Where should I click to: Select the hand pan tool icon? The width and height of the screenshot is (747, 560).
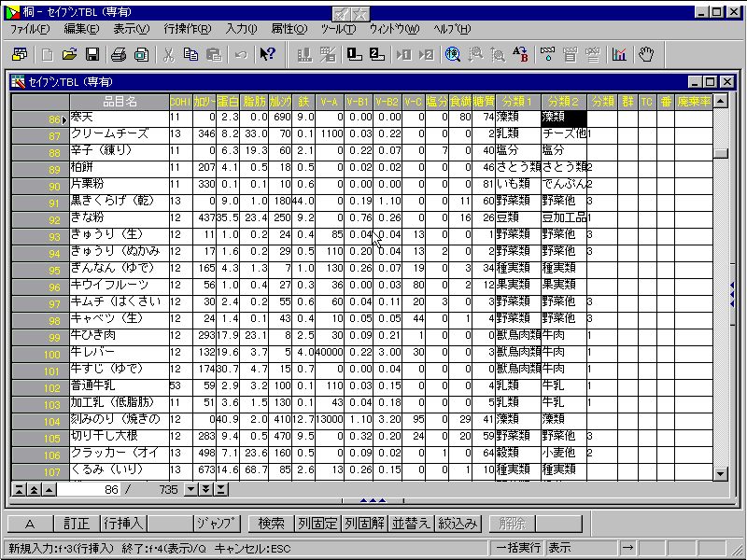click(x=646, y=54)
